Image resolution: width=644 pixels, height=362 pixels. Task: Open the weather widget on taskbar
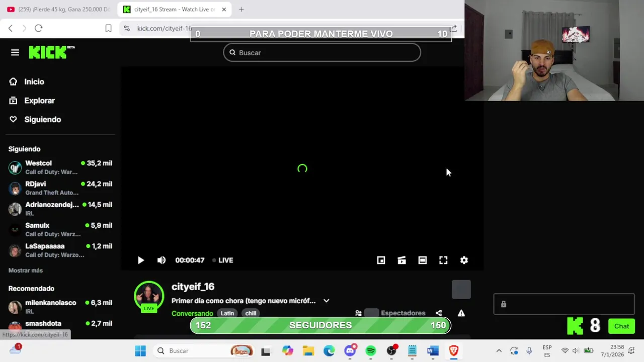click(x=16, y=349)
